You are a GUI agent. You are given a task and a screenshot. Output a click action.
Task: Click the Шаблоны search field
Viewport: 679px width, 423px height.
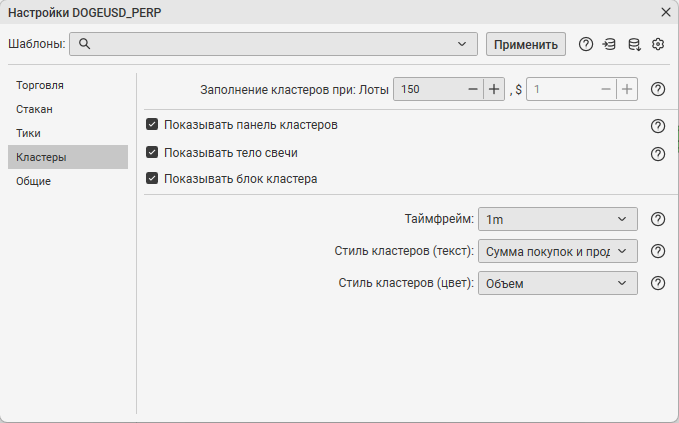(x=270, y=44)
